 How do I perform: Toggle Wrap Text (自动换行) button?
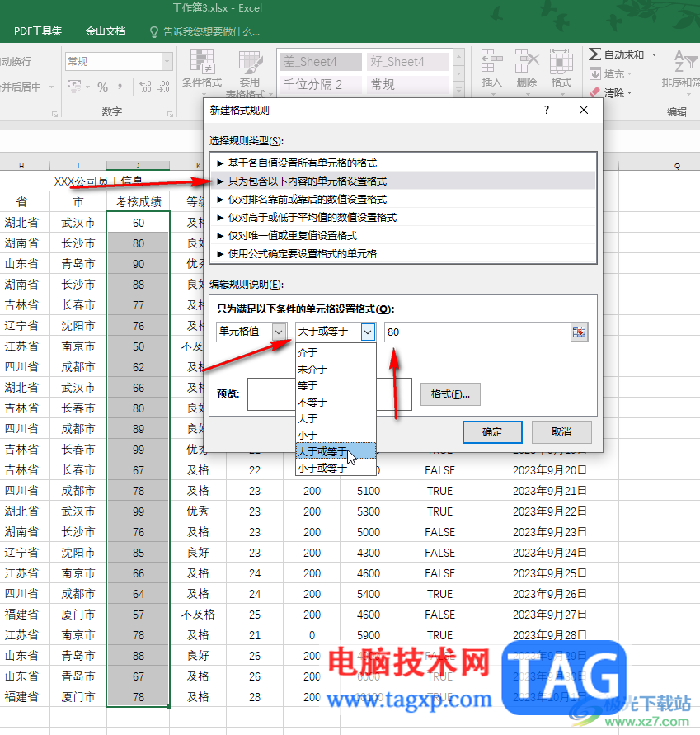[x=16, y=61]
